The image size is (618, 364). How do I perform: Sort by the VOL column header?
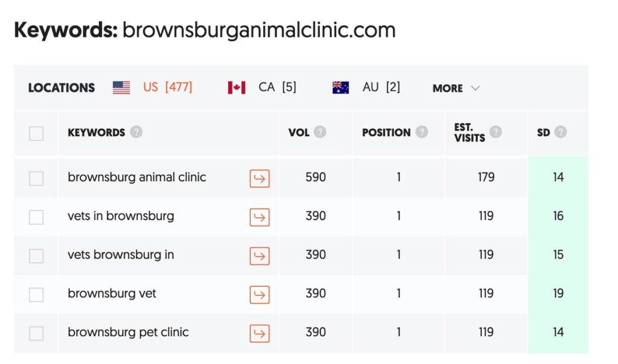coord(299,133)
